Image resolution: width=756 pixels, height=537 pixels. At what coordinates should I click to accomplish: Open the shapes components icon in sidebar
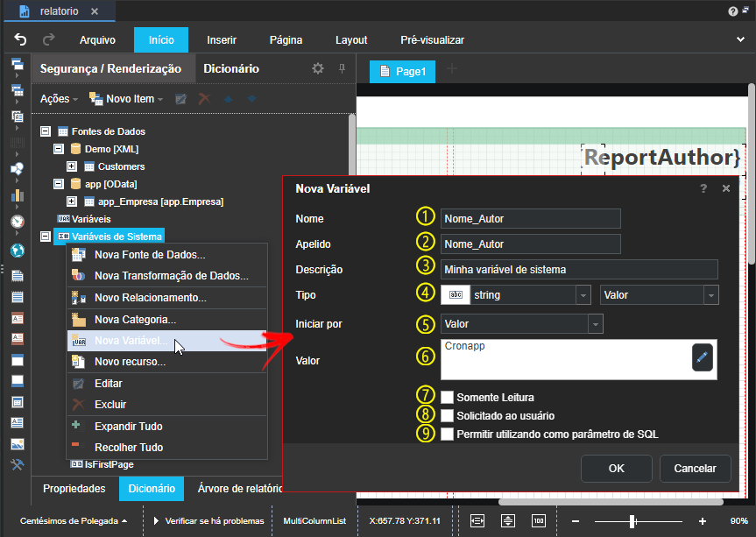tap(18, 169)
